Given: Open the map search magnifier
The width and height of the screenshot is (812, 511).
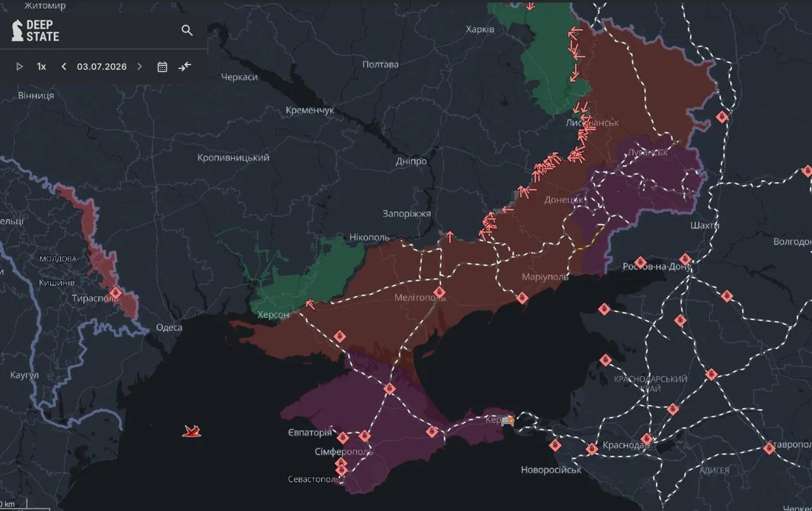Looking at the screenshot, I should click(x=187, y=30).
